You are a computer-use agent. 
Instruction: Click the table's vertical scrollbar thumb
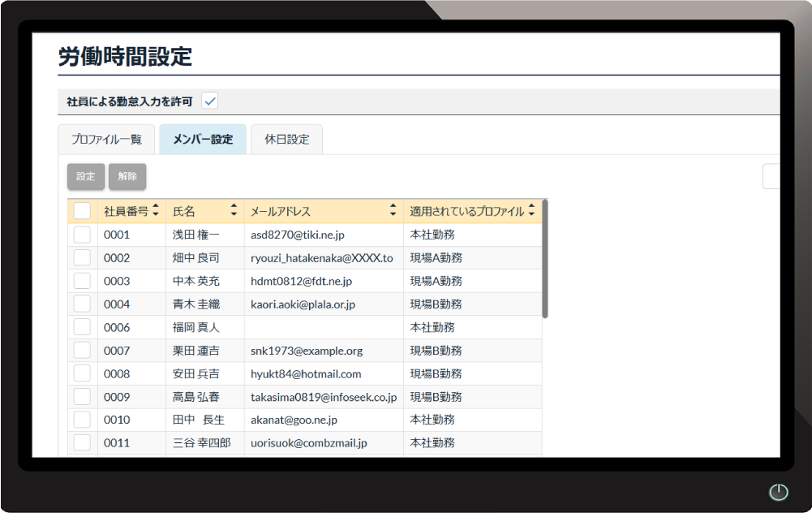[545, 260]
